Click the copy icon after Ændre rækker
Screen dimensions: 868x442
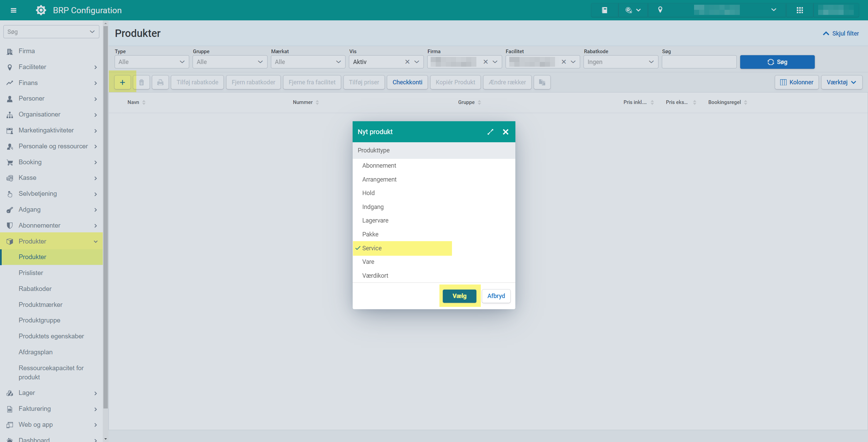[542, 82]
